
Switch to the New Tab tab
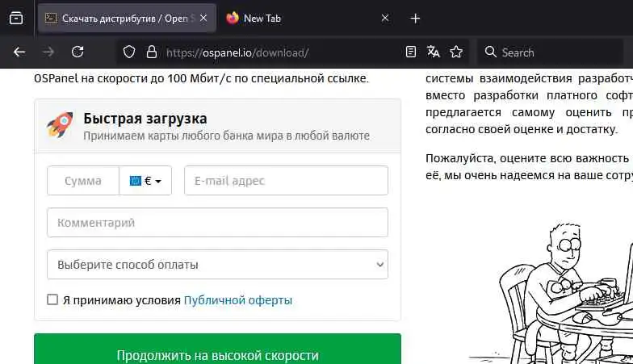coord(308,18)
